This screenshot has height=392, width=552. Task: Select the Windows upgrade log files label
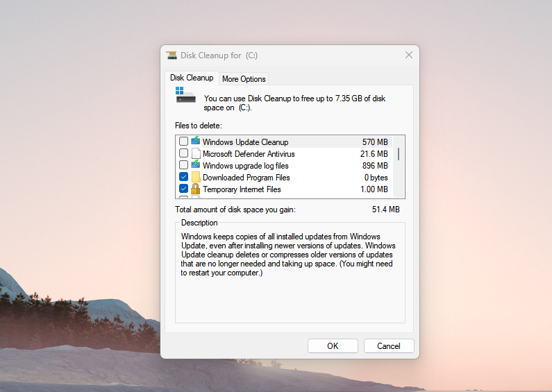click(x=245, y=166)
